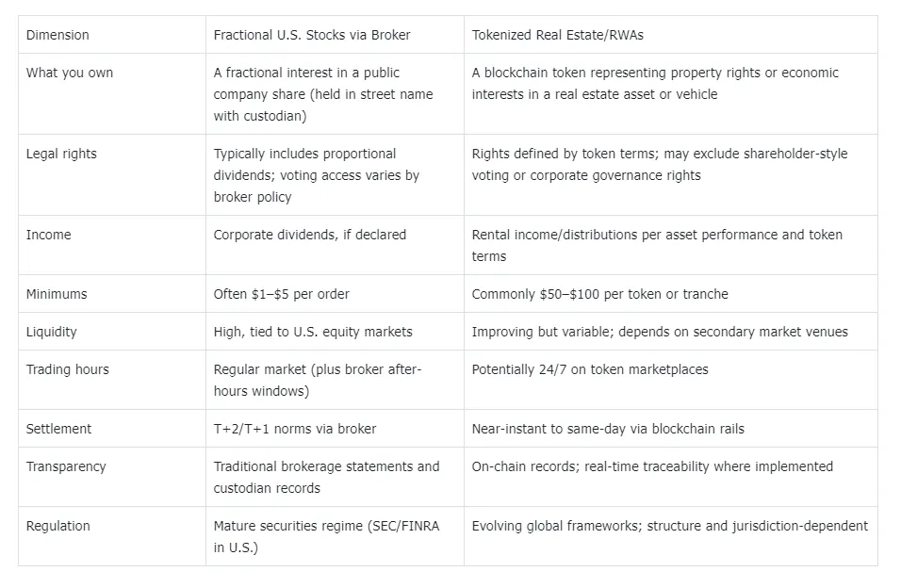Click the 'Fractional U.S. Stocks via Broker' header

(x=312, y=35)
